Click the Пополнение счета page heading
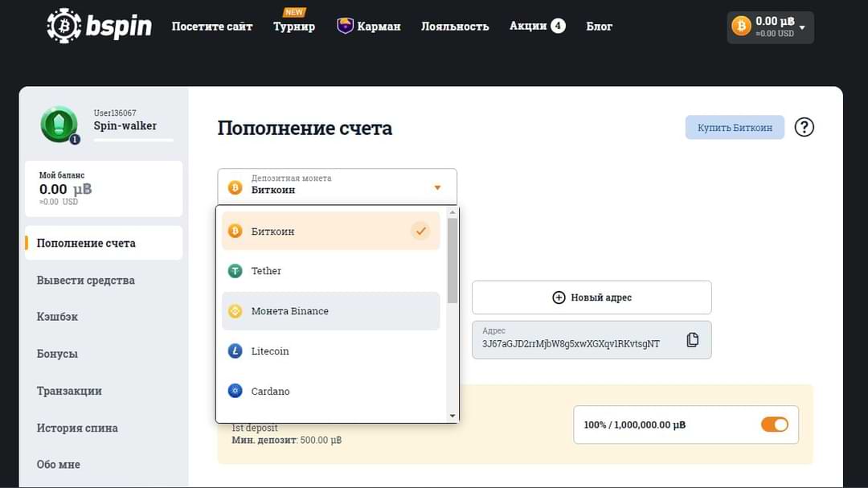This screenshot has width=868, height=488. (305, 128)
